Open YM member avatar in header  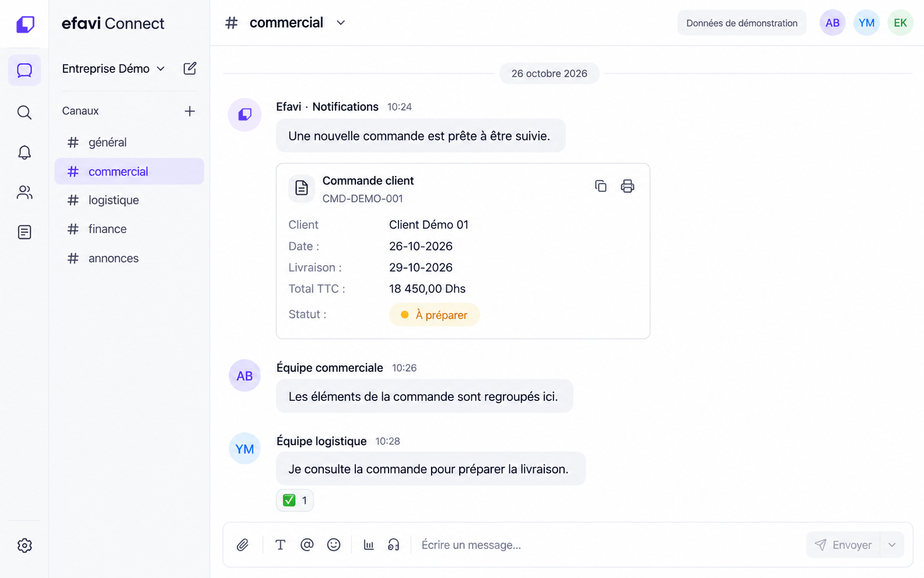click(x=866, y=23)
